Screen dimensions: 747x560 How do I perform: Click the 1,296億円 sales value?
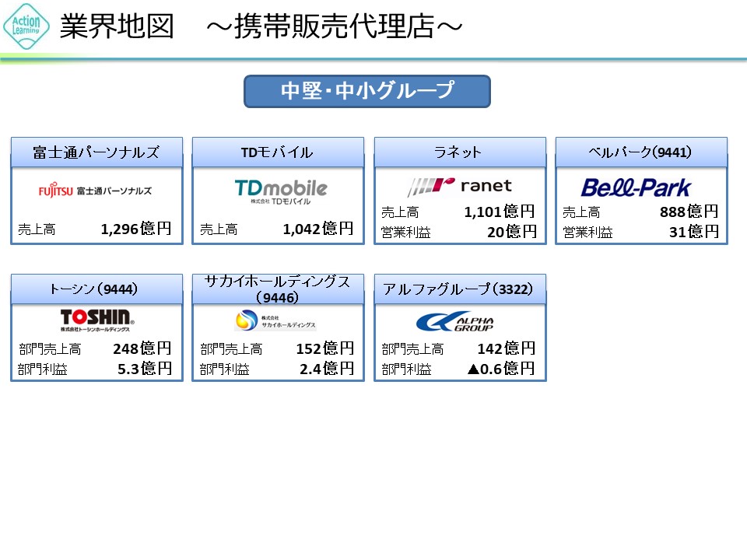point(136,229)
